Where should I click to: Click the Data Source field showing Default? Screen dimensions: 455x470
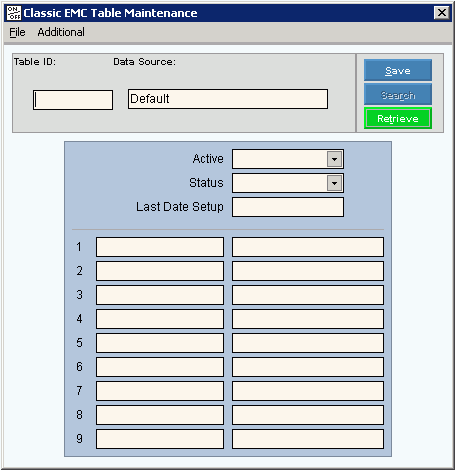pos(228,99)
